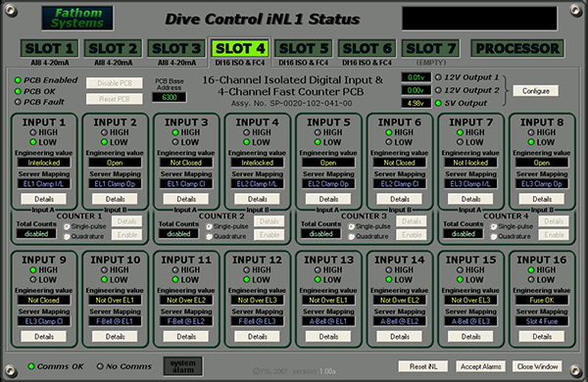
Task: Click the Comms OK indicator LED
Action: pyautogui.click(x=31, y=366)
